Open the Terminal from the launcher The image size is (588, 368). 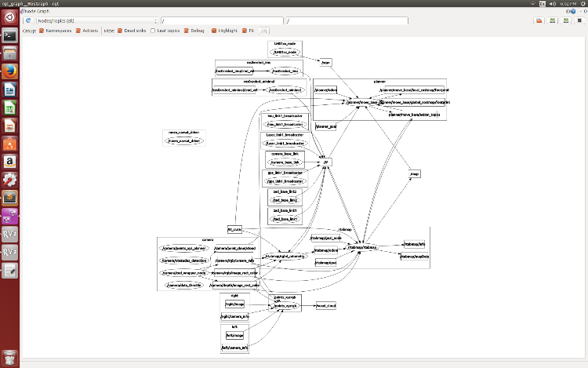coord(10,35)
